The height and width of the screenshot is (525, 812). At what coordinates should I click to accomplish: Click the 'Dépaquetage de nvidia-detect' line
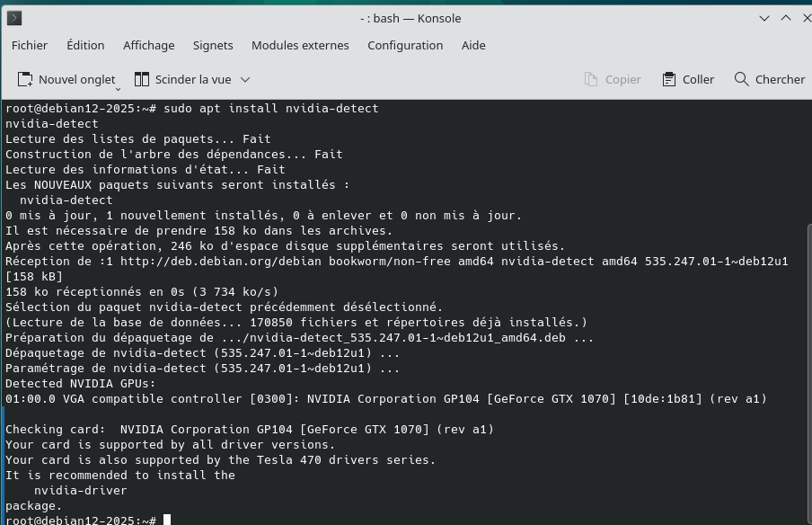point(202,353)
